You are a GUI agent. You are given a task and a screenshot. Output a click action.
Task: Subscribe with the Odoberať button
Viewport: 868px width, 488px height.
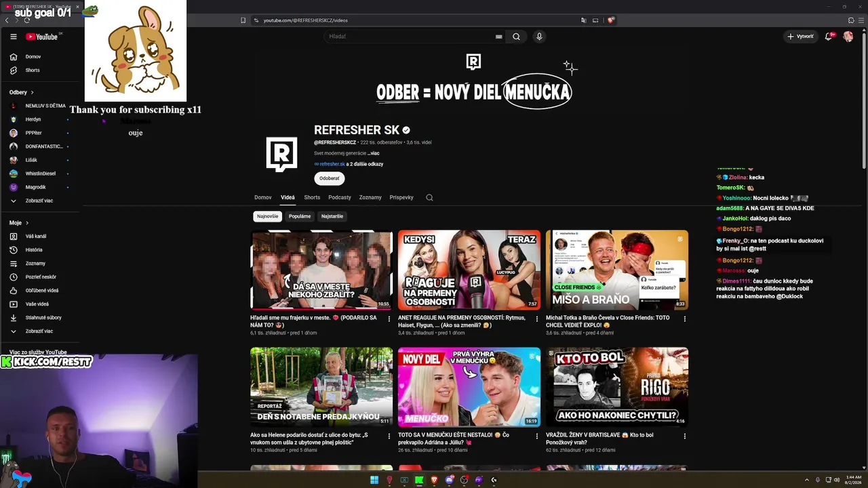(x=330, y=178)
